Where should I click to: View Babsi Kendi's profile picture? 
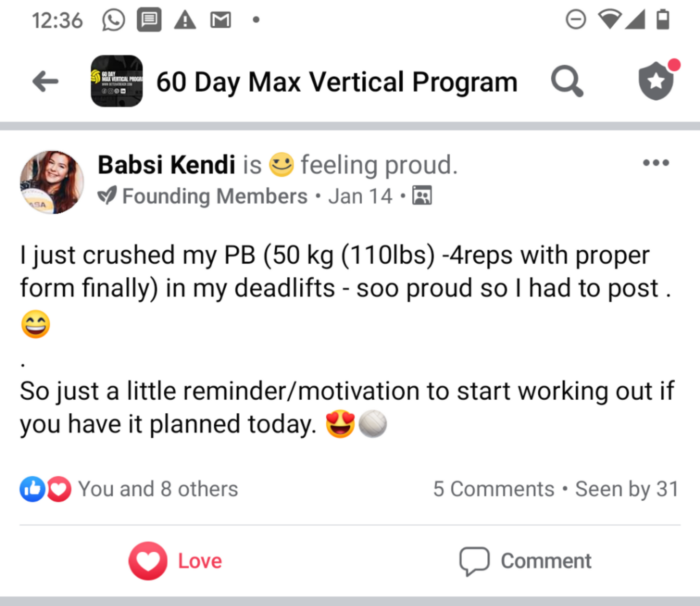[x=52, y=182]
